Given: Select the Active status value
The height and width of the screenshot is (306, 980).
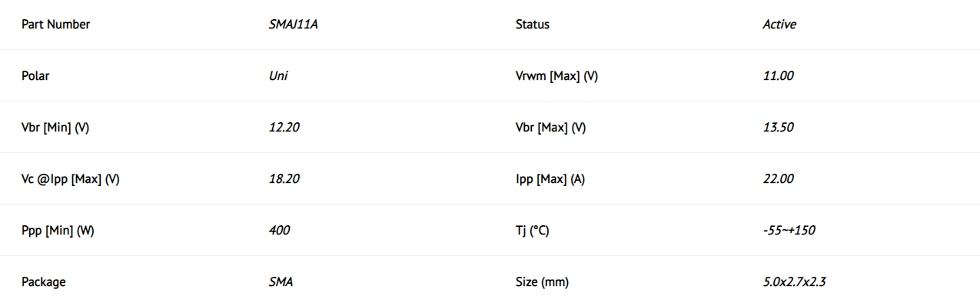Looking at the screenshot, I should [779, 25].
